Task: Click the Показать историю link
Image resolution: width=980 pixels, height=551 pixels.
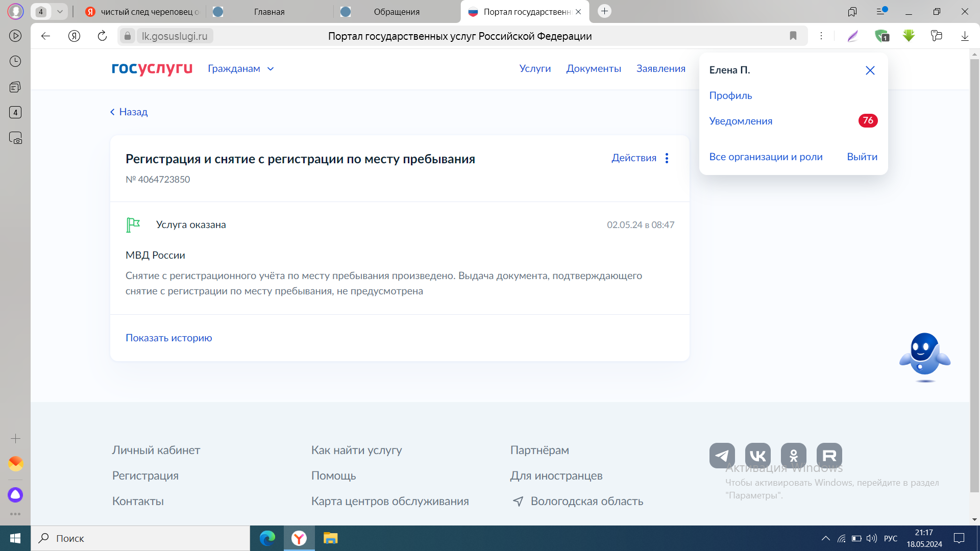Action: [168, 338]
